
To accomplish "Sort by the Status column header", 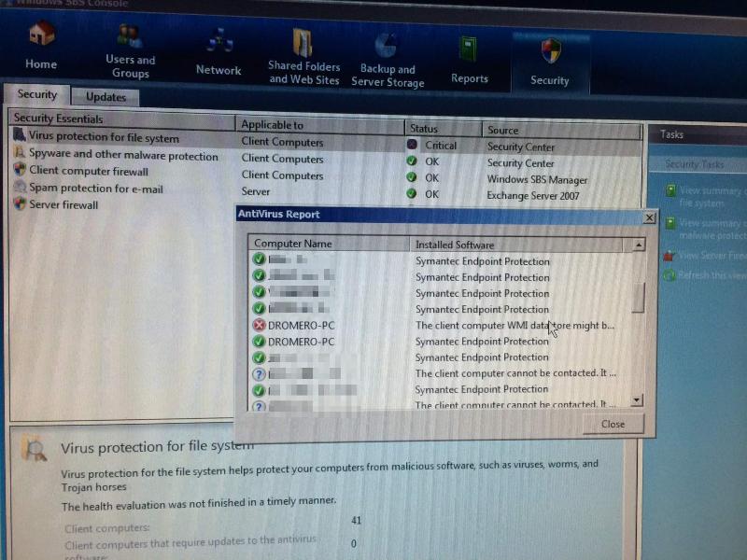I will click(x=444, y=129).
